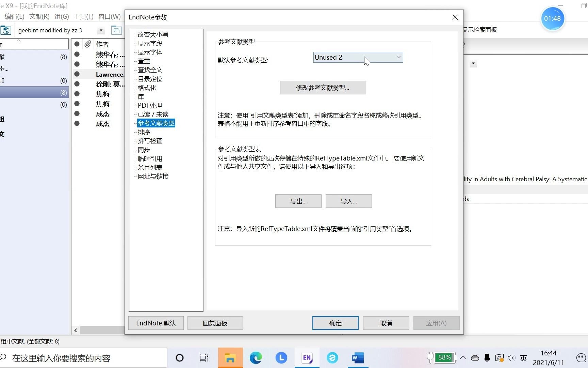The width and height of the screenshot is (588, 368).
Task: Open the 文献(R) menu
Action: click(x=39, y=16)
